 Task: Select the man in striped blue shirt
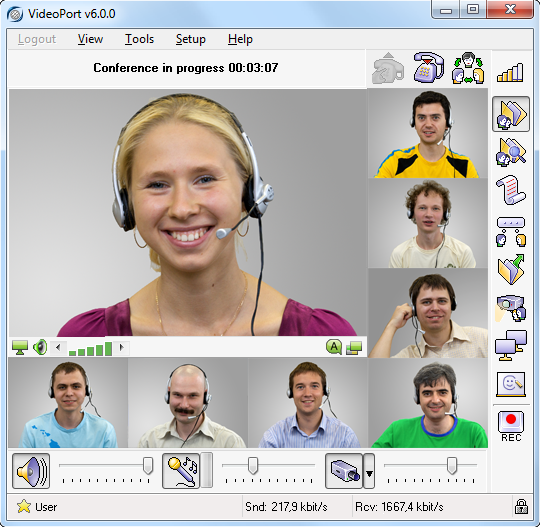pos(308,403)
